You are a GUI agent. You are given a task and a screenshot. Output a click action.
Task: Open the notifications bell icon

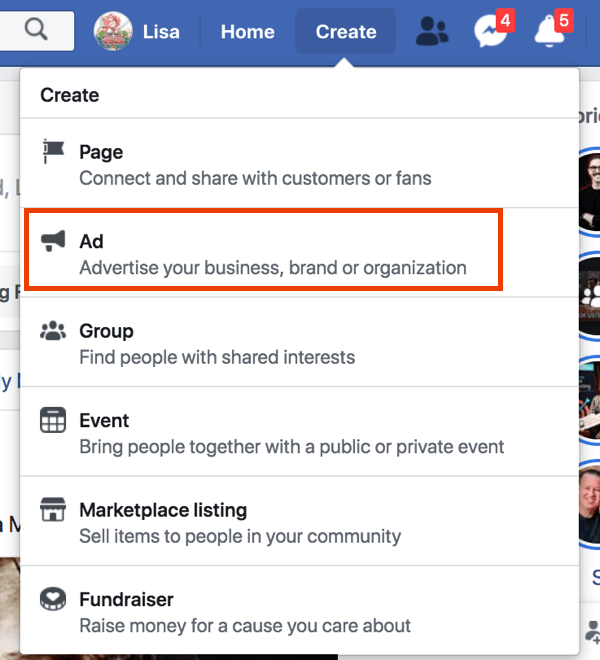(549, 31)
